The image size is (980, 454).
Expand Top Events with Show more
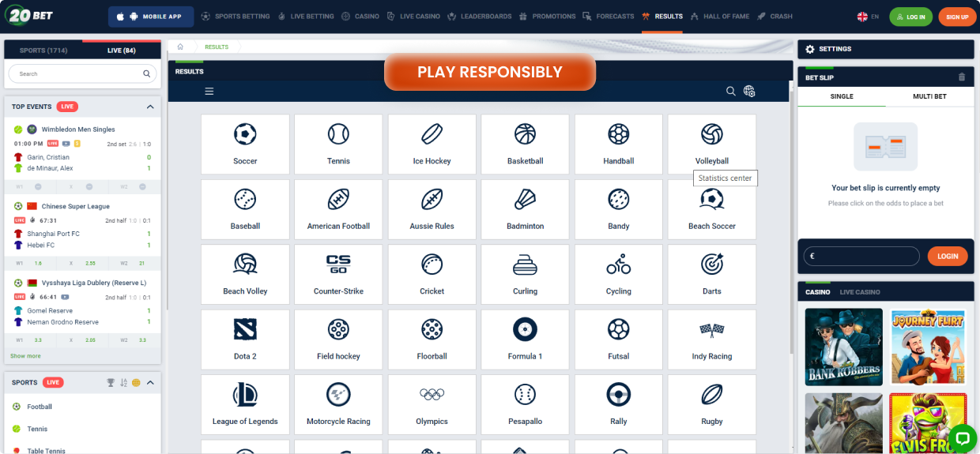(x=25, y=356)
